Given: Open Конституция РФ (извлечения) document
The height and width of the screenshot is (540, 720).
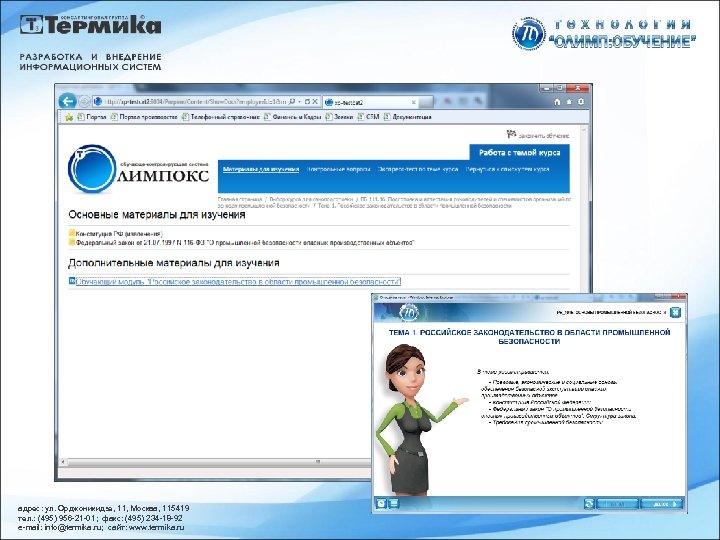Looking at the screenshot, I should click(x=119, y=234).
